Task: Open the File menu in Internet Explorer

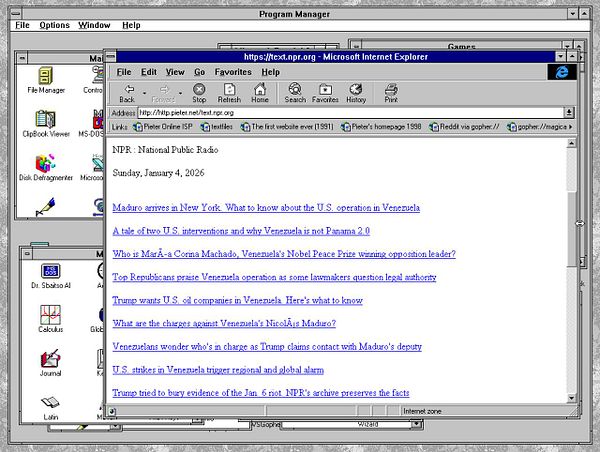Action: 124,72
